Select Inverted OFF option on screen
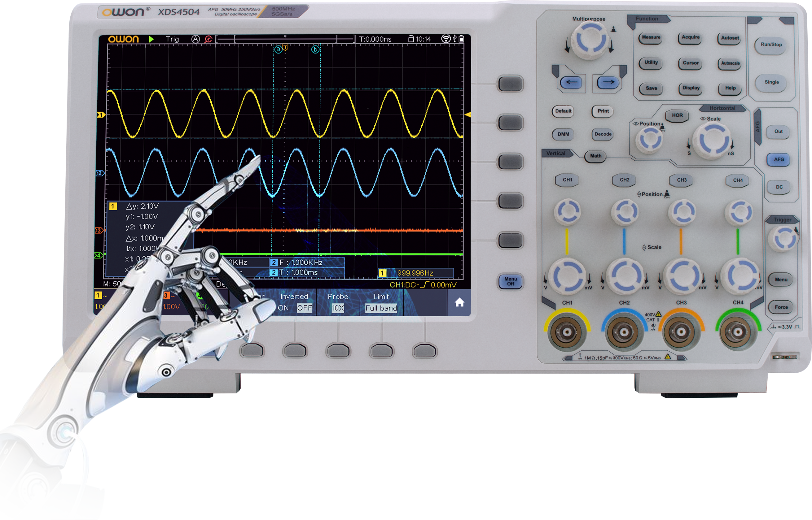This screenshot has width=812, height=520. pyautogui.click(x=304, y=308)
